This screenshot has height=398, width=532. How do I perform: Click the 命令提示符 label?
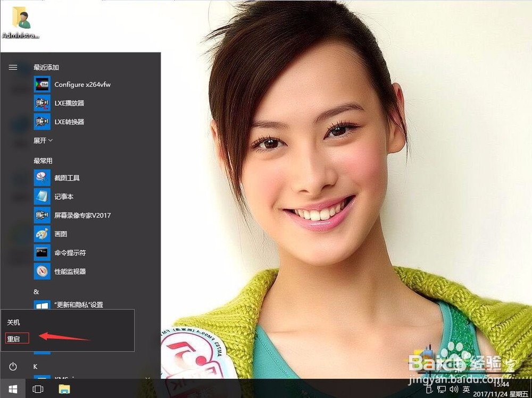(x=70, y=252)
